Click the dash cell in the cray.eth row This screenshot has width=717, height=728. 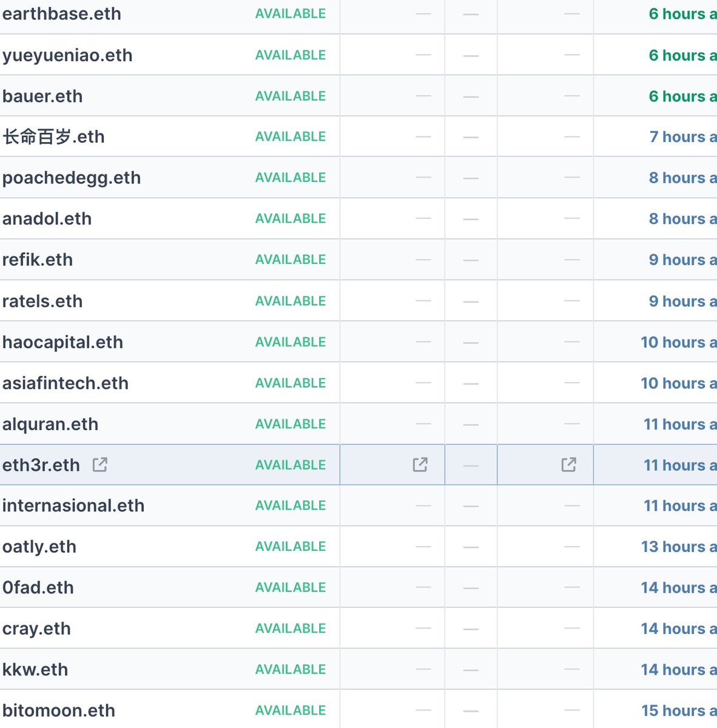(422, 629)
